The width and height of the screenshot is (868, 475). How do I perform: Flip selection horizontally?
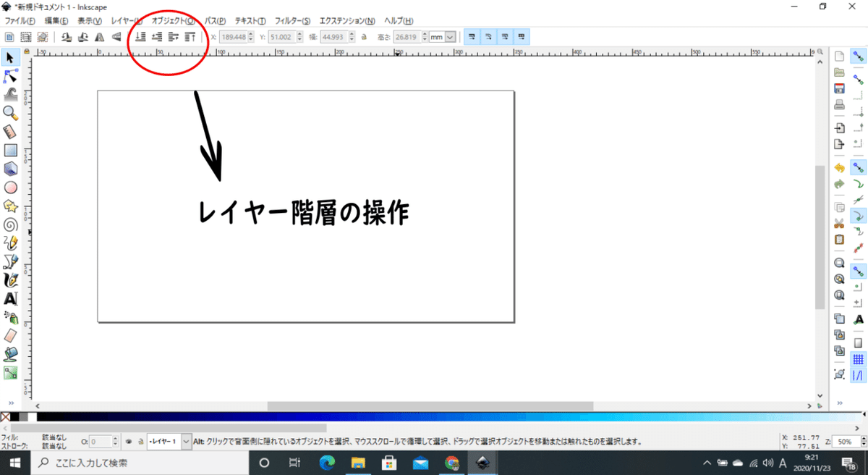[x=100, y=36]
